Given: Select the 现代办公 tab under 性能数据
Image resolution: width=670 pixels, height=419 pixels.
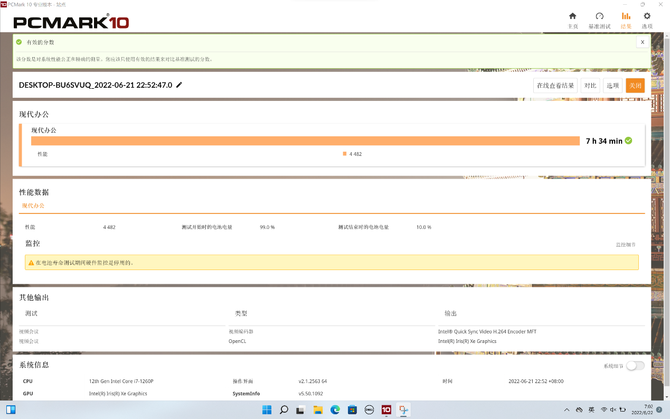Looking at the screenshot, I should (x=33, y=206).
